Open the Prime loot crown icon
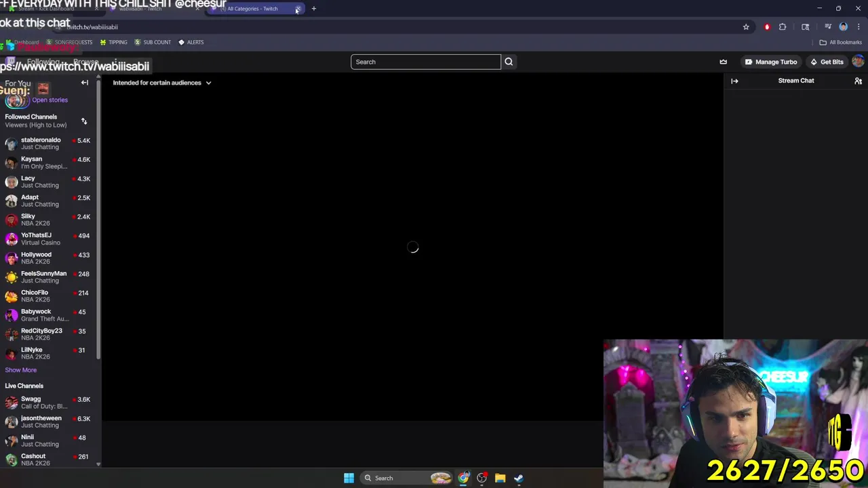The image size is (868, 488). click(723, 62)
